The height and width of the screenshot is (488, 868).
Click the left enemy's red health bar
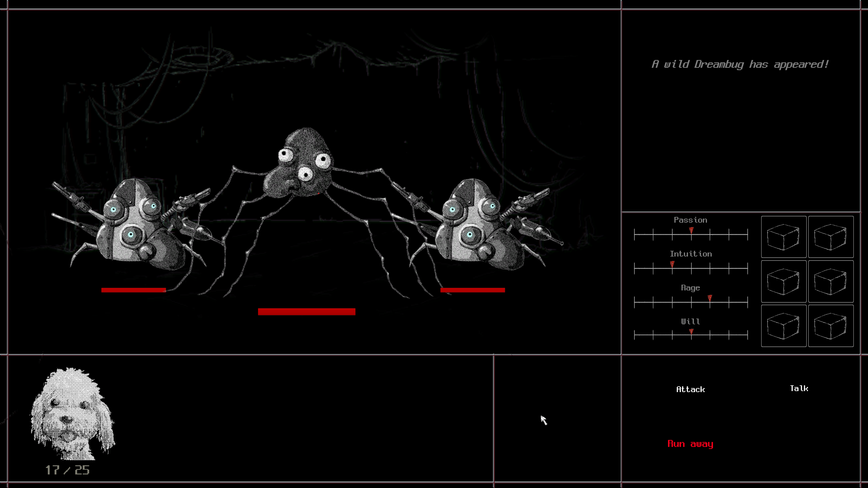point(134,290)
